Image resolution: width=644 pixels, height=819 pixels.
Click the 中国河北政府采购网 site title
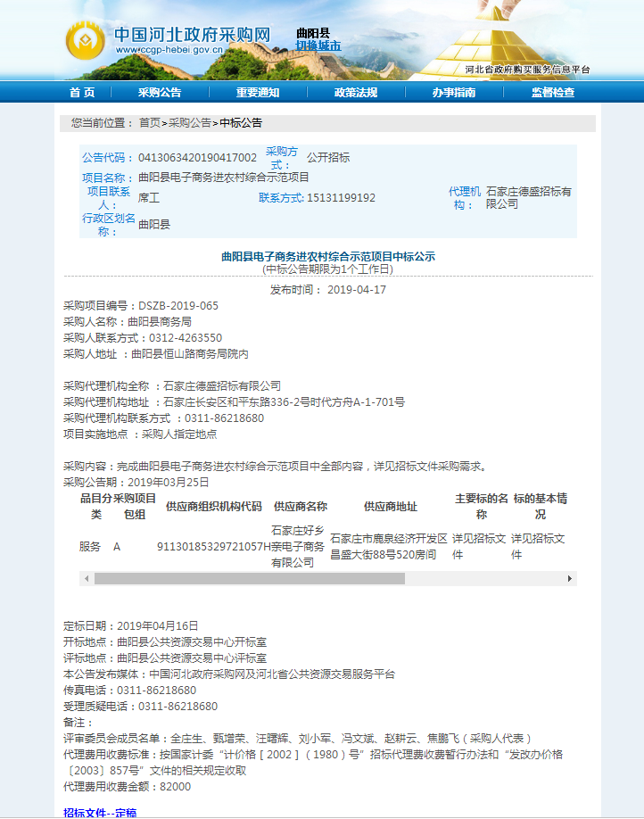tap(191, 34)
